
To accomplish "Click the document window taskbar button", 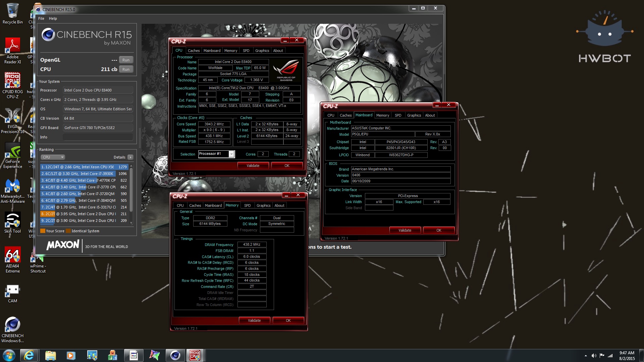I will tap(133, 355).
